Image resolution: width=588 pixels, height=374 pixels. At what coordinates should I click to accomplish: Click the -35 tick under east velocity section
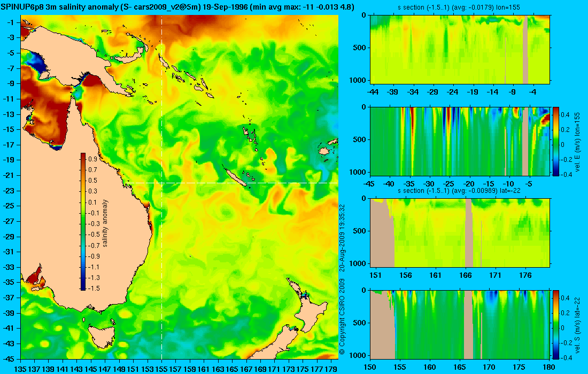(x=409, y=184)
